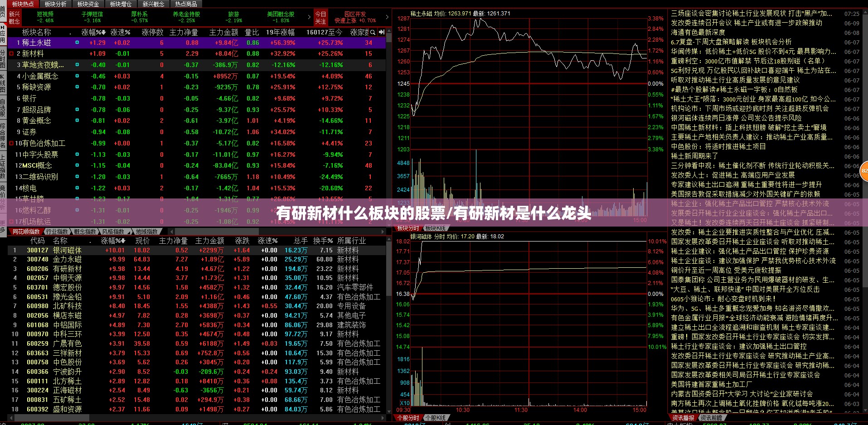Click the blue plus icon beside 小金属概念
The width and height of the screenshot is (868, 425).
[x=77, y=76]
